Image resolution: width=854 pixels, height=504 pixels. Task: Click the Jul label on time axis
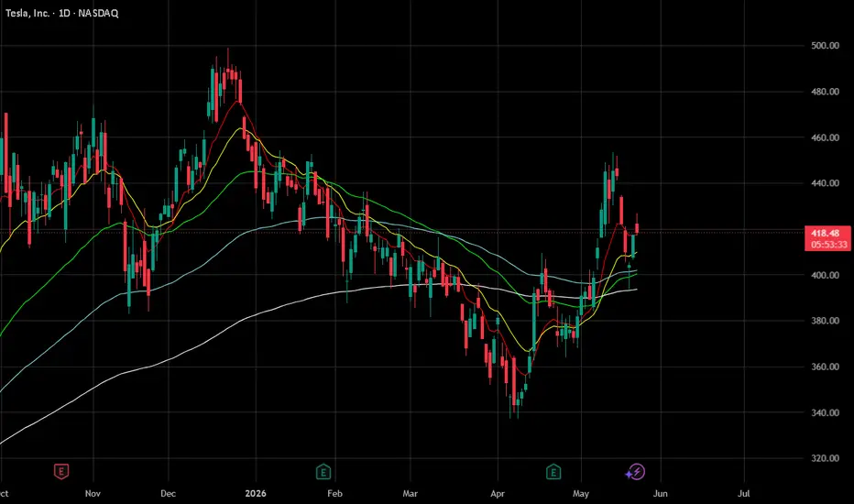[743, 494]
